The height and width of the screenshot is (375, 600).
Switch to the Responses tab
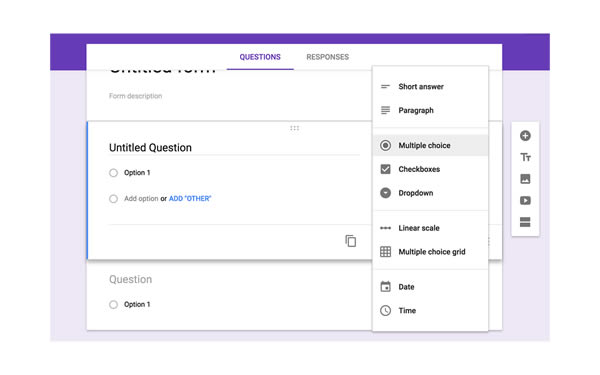point(328,57)
